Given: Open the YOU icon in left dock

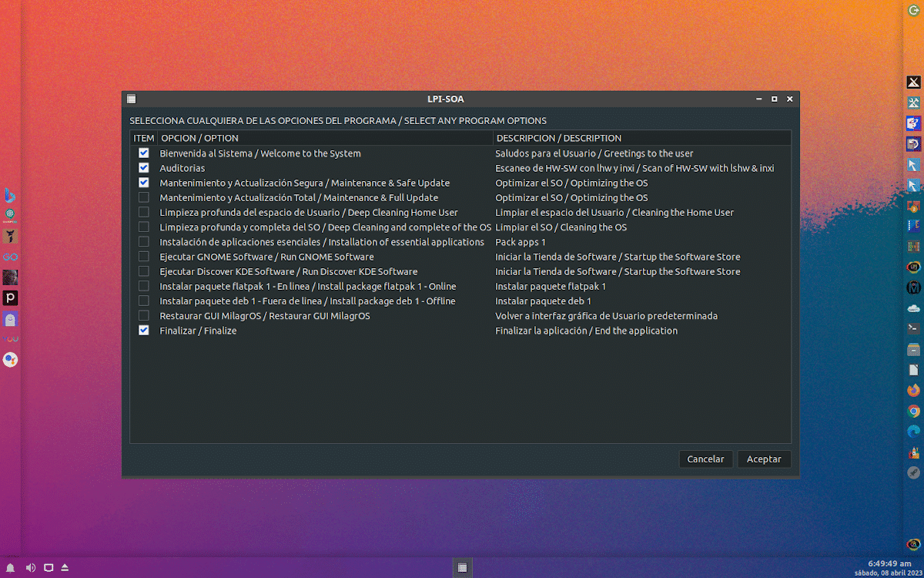Looking at the screenshot, I should point(10,339).
